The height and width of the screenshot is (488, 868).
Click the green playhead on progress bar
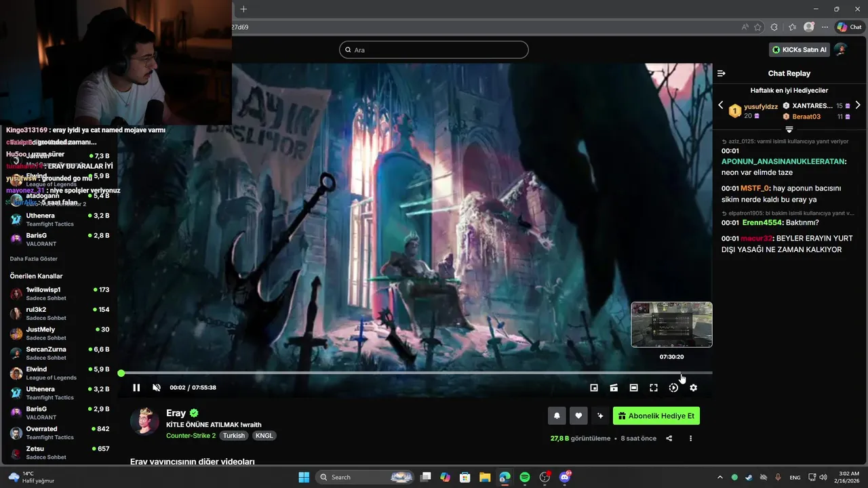(121, 373)
